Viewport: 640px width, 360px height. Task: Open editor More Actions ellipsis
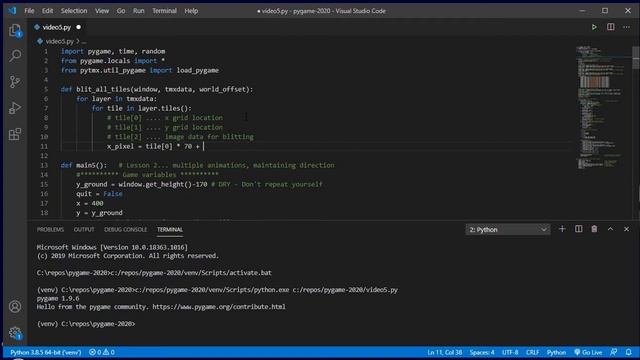tap(627, 27)
